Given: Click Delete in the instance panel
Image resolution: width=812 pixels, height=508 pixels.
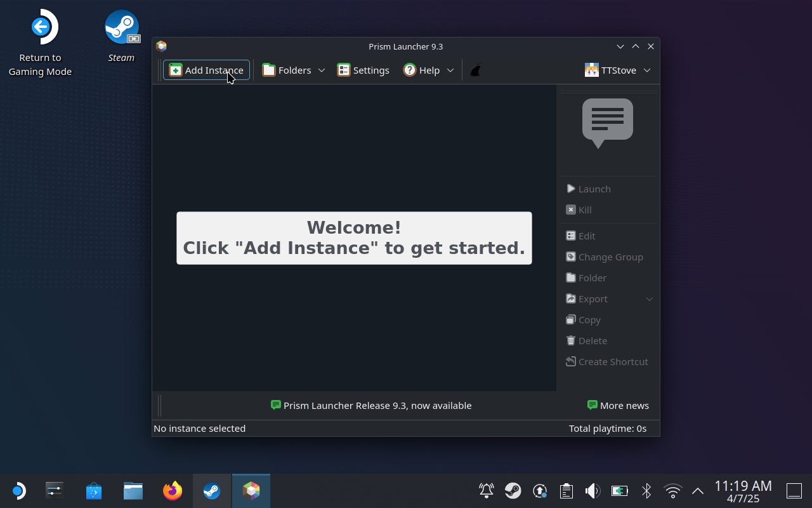Looking at the screenshot, I should (587, 340).
